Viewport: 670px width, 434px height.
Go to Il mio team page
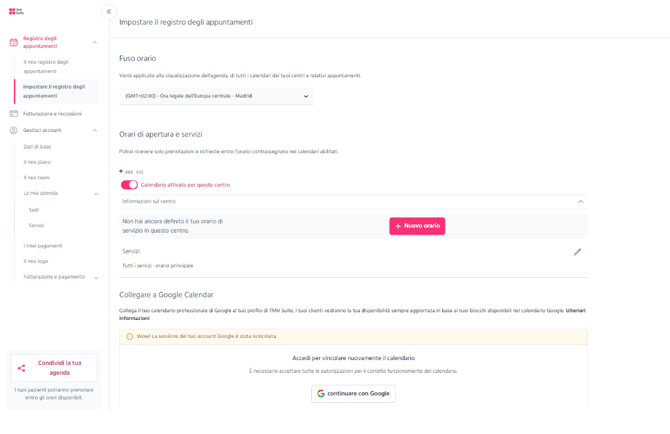click(37, 177)
